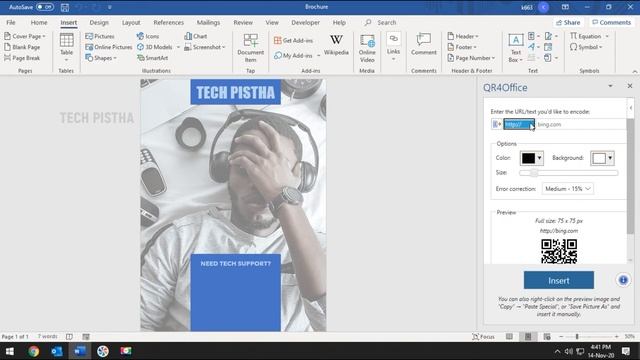Insert a Blank Page
Viewport: 640px width, 360px height.
tap(22, 47)
